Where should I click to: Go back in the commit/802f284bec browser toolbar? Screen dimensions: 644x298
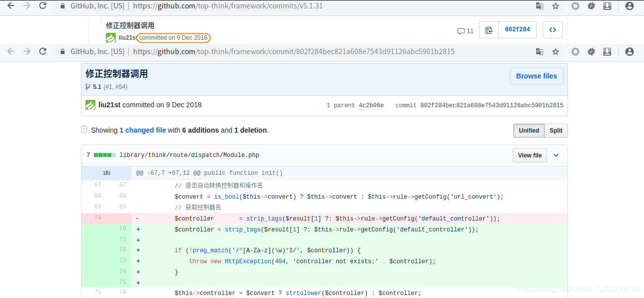click(x=10, y=52)
